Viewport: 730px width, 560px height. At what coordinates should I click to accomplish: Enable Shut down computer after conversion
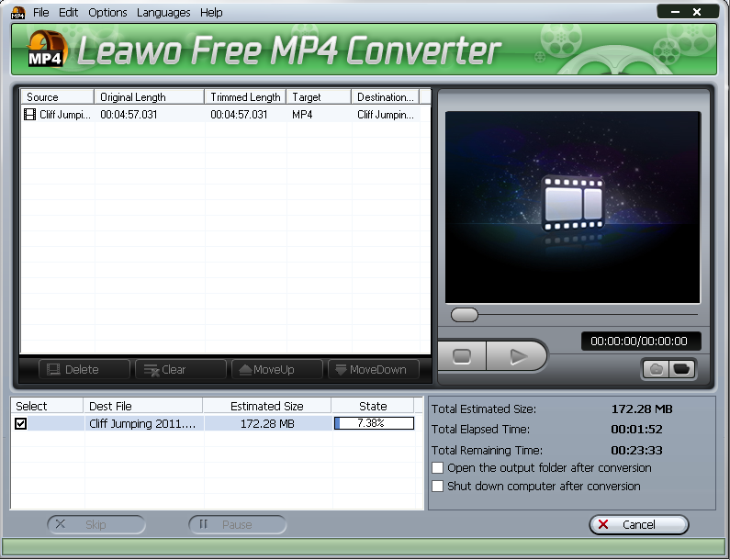[x=438, y=487]
